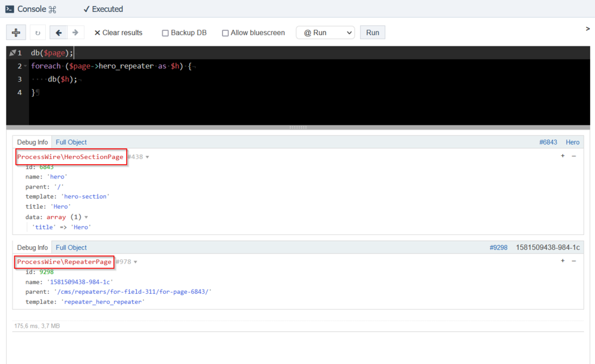Toggle the Allow bluescreen checkbox
Screen dimensions: 595x364
click(x=226, y=33)
